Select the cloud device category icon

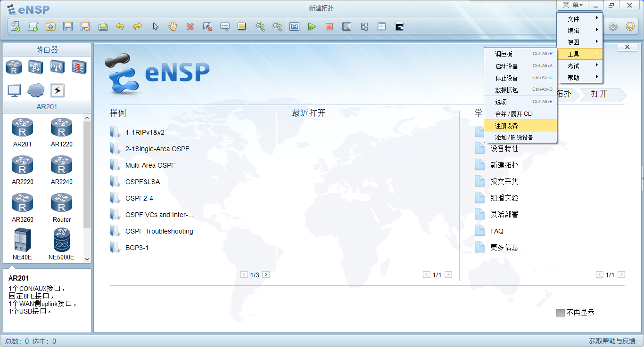point(35,90)
